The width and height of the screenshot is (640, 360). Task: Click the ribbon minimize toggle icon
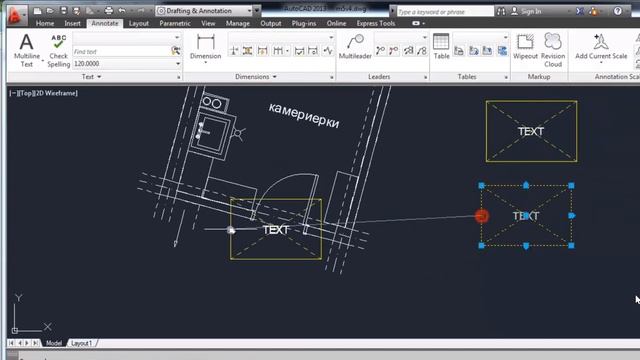416,23
